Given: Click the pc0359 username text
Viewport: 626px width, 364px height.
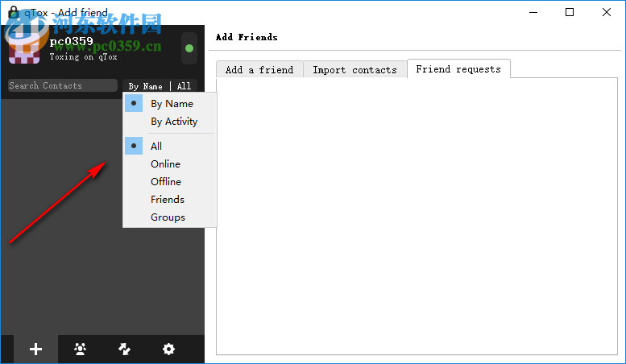Looking at the screenshot, I should click(x=71, y=41).
